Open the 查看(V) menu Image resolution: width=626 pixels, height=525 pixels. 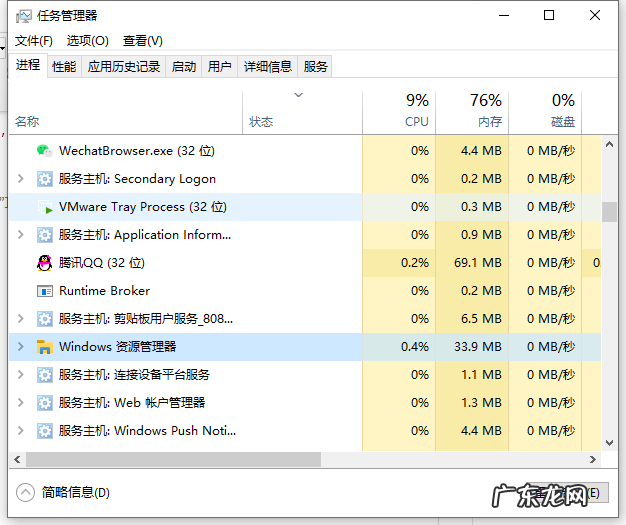tap(143, 41)
